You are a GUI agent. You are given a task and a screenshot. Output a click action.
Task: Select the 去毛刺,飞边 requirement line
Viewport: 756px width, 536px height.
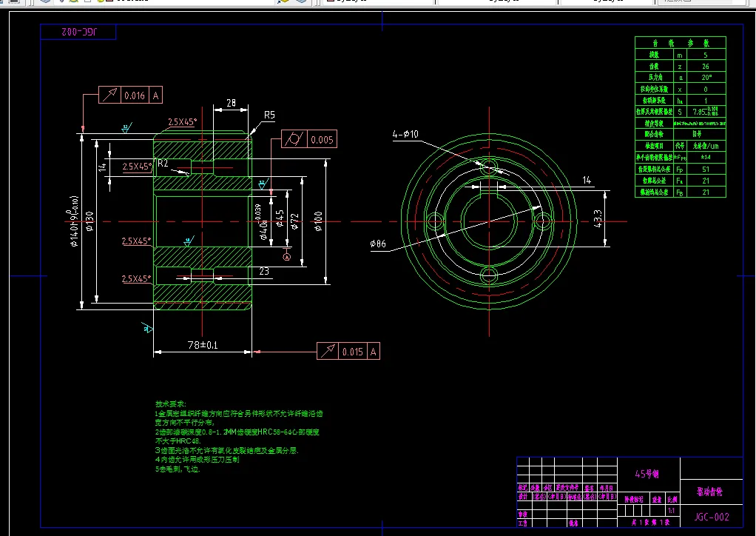point(178,469)
